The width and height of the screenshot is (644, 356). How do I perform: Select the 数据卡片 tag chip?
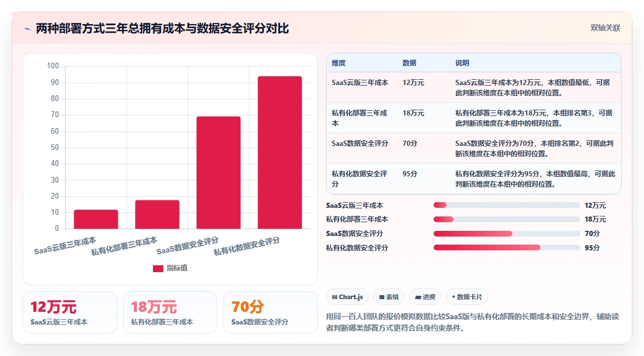coord(466,297)
